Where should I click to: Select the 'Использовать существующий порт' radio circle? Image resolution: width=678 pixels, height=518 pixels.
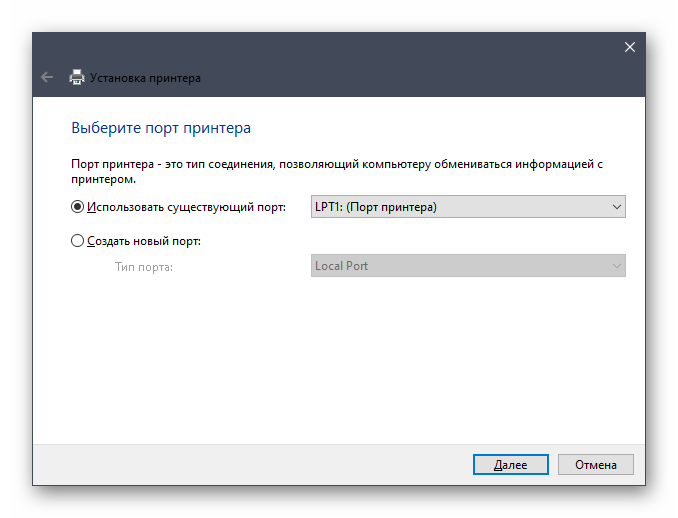tap(78, 207)
